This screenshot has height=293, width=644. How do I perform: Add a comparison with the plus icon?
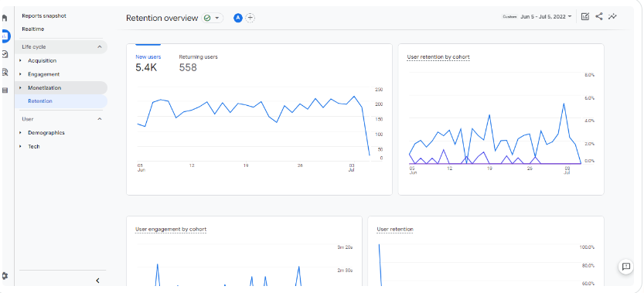tap(250, 18)
